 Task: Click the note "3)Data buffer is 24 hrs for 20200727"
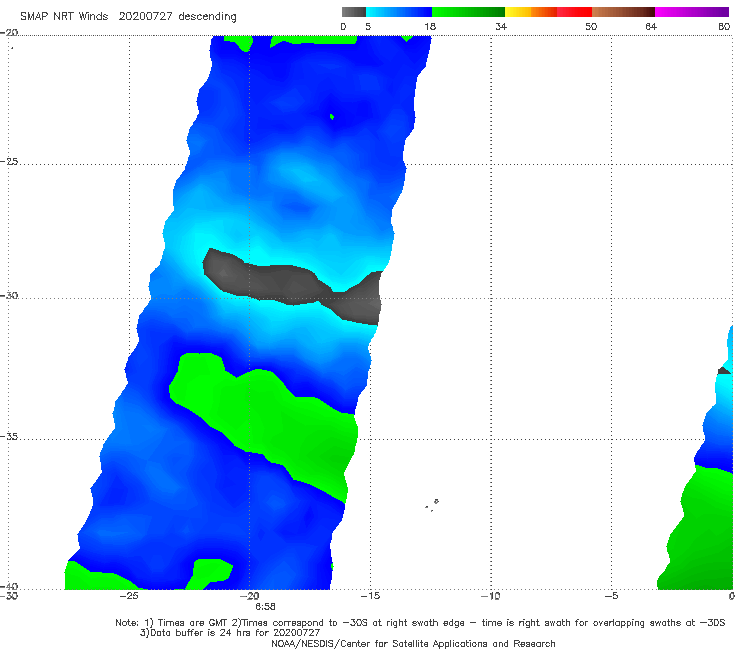point(230,633)
